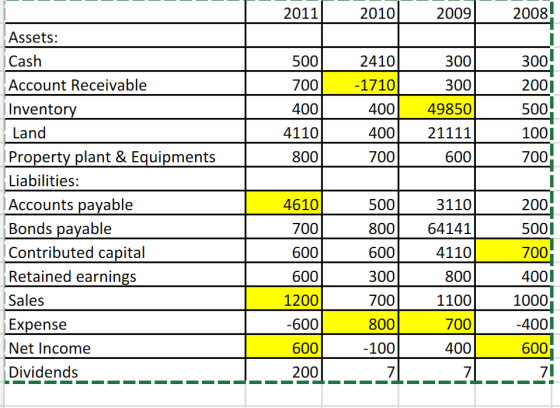Click the Land row label
560x408 pixels.
pyautogui.click(x=125, y=131)
